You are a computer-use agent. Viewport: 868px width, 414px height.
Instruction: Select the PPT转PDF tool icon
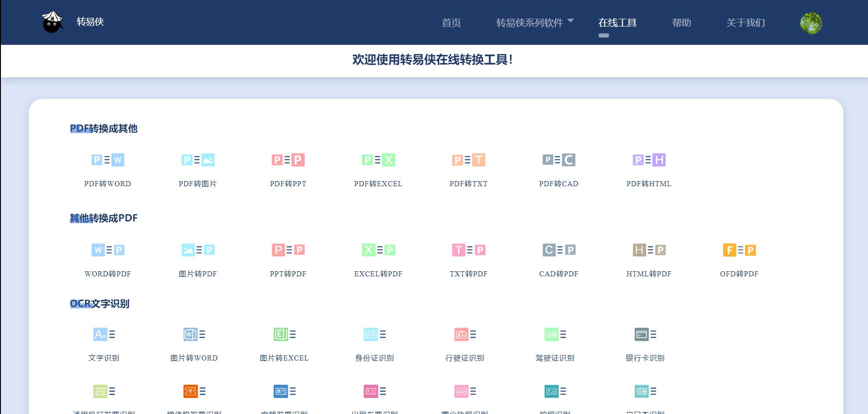288,250
